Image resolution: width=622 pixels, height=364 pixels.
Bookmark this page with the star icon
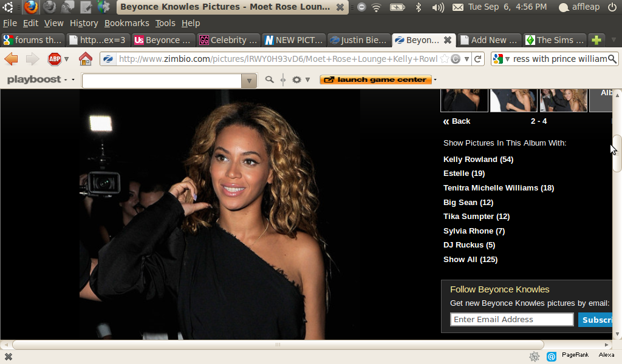click(445, 59)
